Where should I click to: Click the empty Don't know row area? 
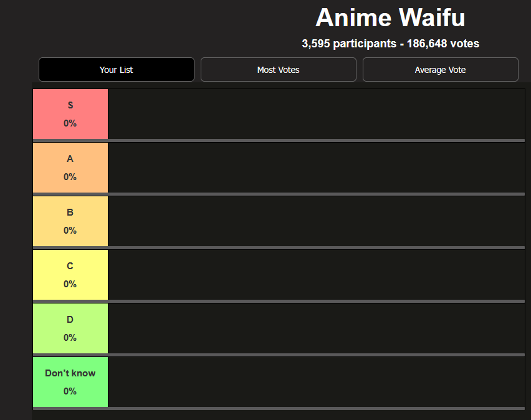coord(317,382)
